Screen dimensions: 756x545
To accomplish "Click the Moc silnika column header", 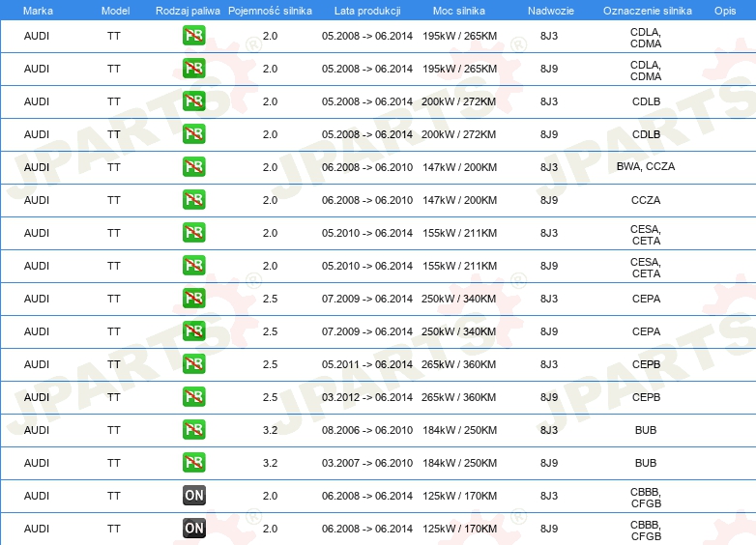I will (459, 11).
